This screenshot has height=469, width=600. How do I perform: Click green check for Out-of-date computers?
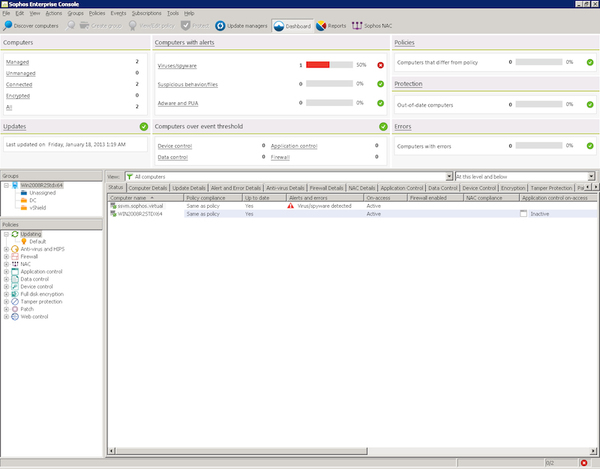(x=590, y=104)
